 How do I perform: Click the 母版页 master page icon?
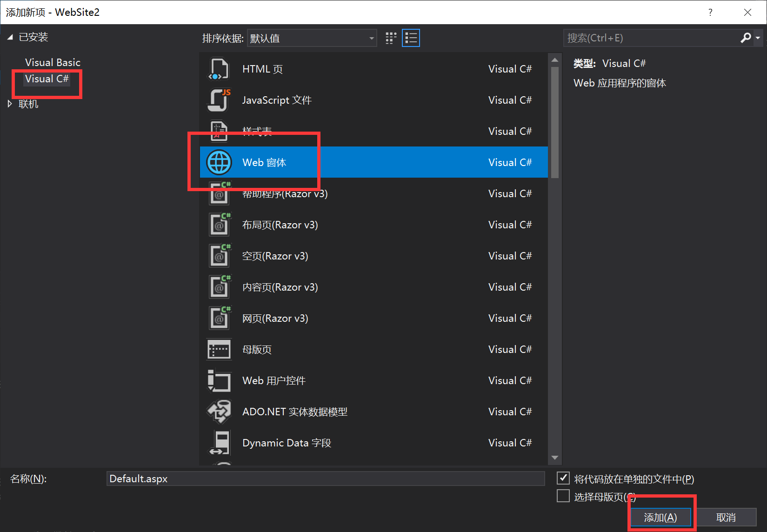(219, 349)
